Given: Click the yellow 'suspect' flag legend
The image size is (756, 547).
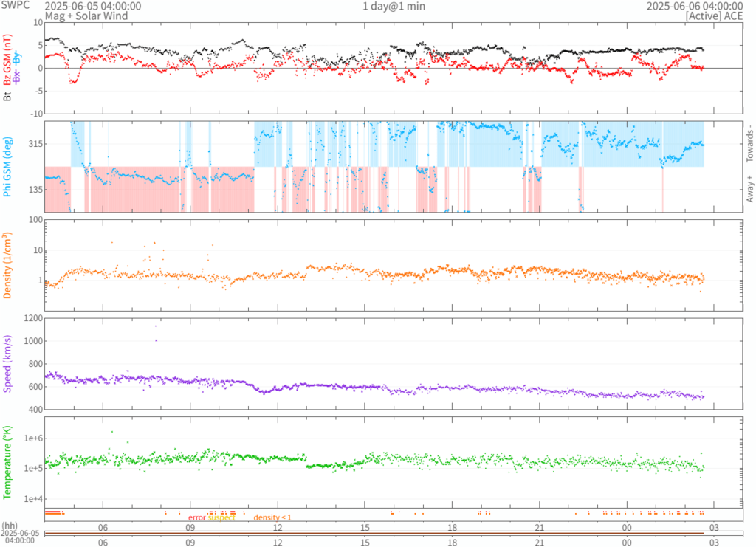Looking at the screenshot, I should [221, 517].
